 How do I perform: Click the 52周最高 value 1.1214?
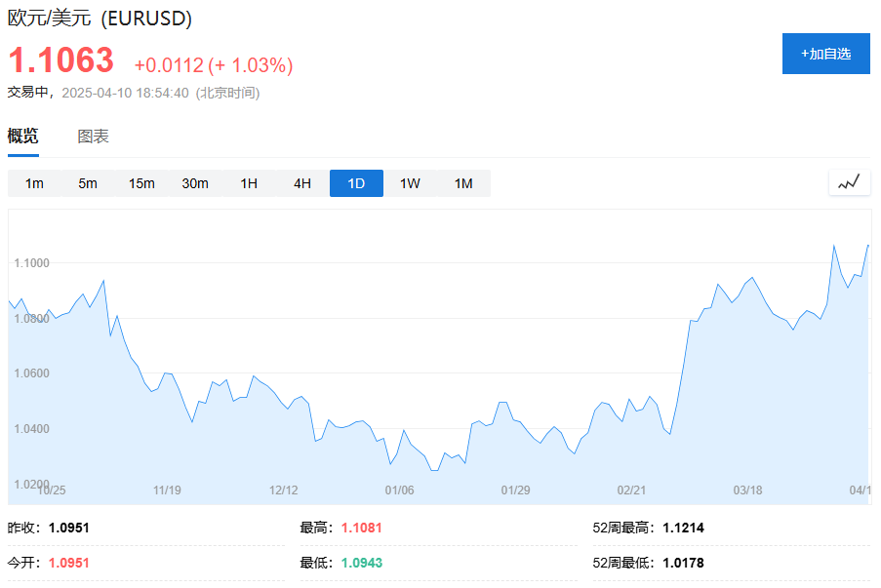[683, 528]
